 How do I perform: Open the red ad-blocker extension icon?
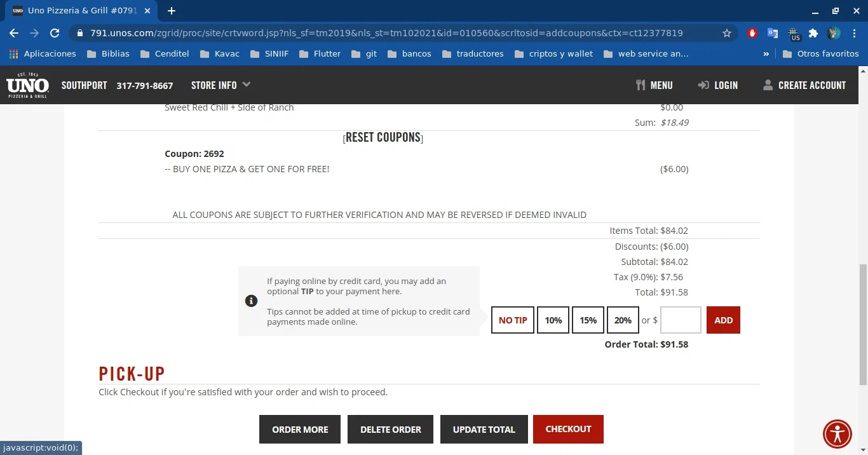752,33
